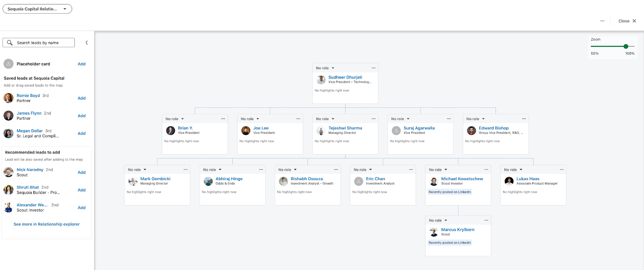Image resolution: width=644 pixels, height=270 pixels.
Task: Click Placeholder card avatar icon
Action: click(x=8, y=64)
